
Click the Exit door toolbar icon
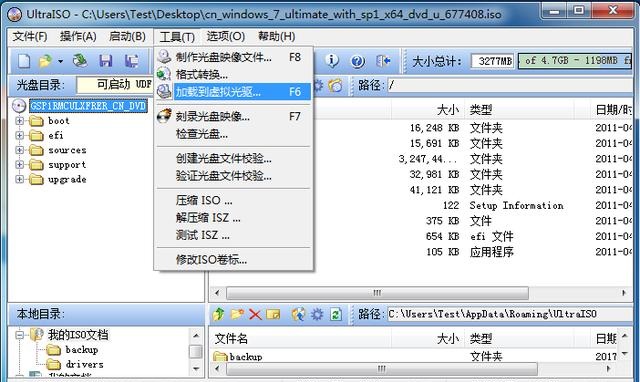(x=383, y=61)
